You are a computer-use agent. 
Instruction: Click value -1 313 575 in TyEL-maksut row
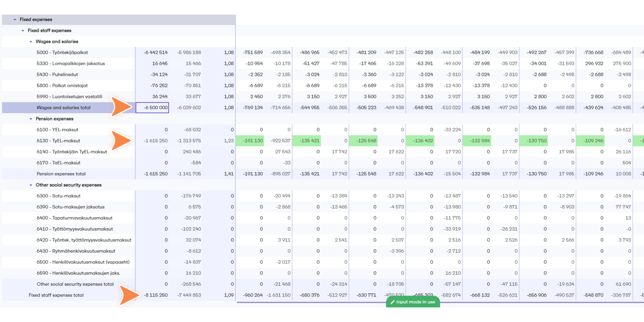(189, 141)
